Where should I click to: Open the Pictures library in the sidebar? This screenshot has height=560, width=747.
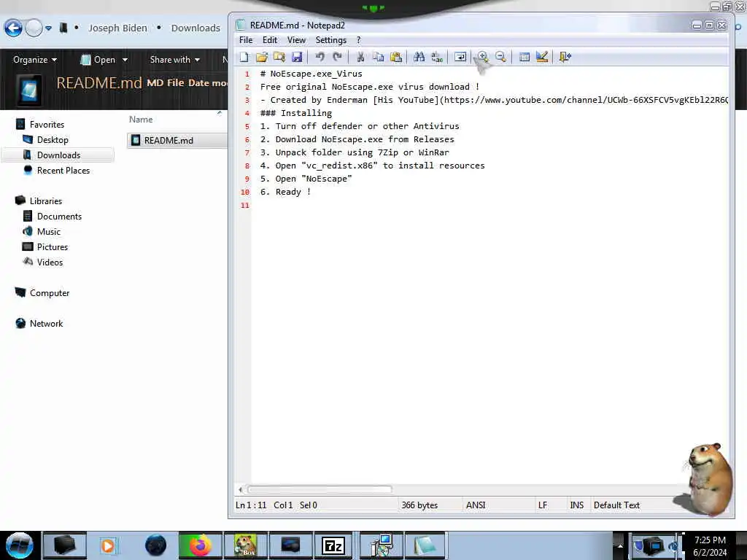53,247
